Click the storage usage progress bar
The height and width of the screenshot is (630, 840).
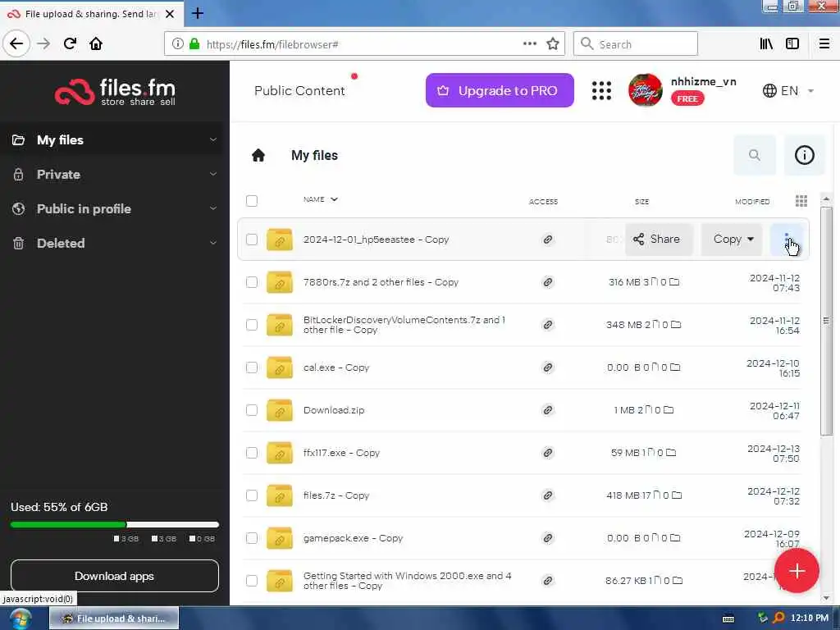click(x=114, y=524)
